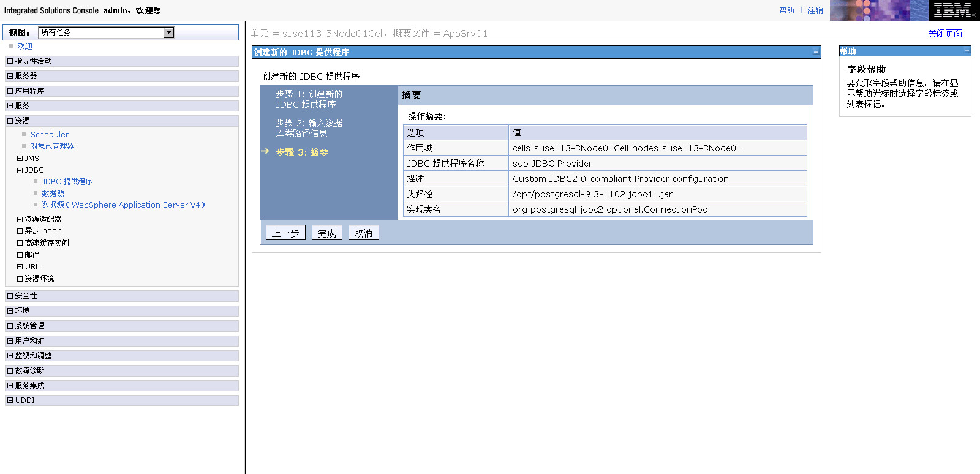The image size is (980, 474).
Task: Click the 取消 (Cancel) button
Action: coord(363,233)
